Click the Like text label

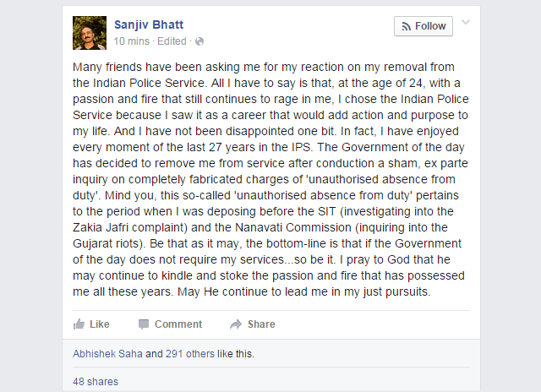click(100, 324)
